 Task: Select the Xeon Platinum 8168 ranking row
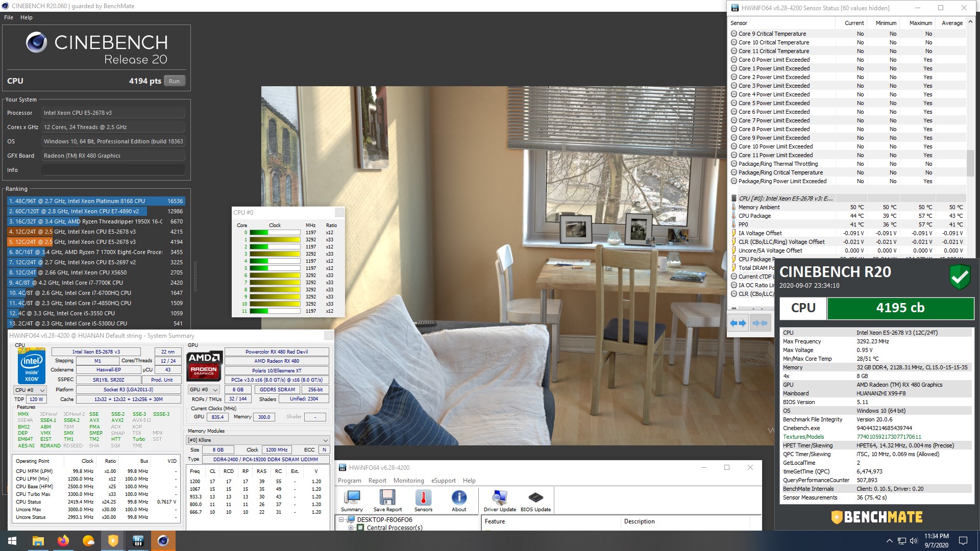pos(95,201)
